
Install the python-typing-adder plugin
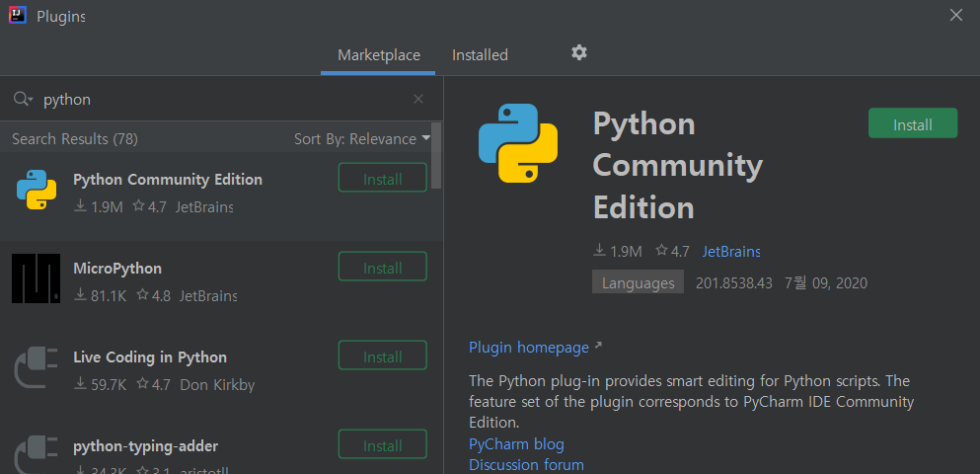[383, 446]
